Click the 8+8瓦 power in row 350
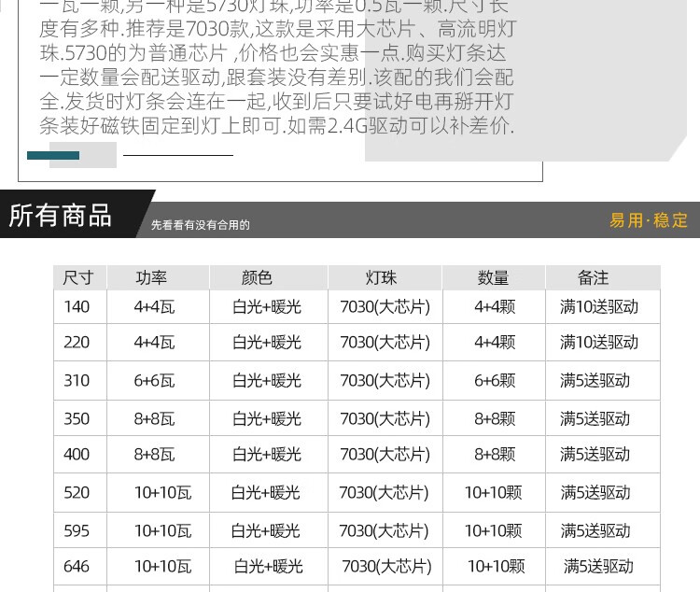Screen dimensions: 700x592 (x=154, y=419)
